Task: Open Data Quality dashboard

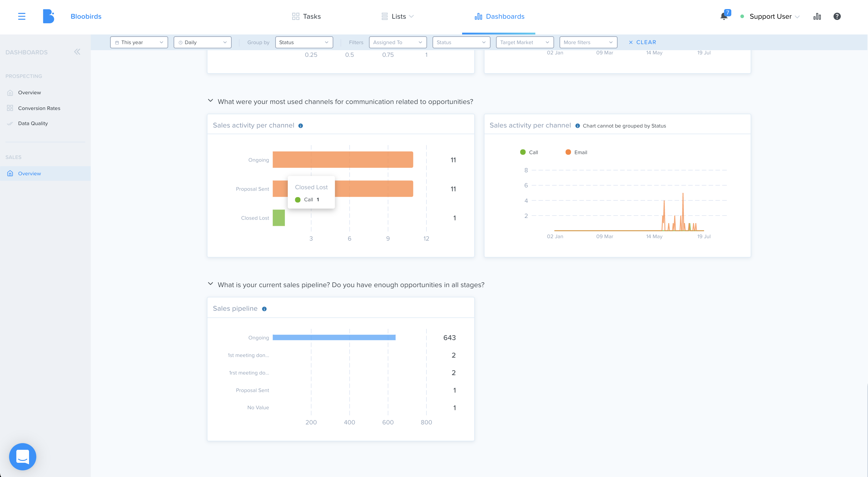Action: pos(33,123)
